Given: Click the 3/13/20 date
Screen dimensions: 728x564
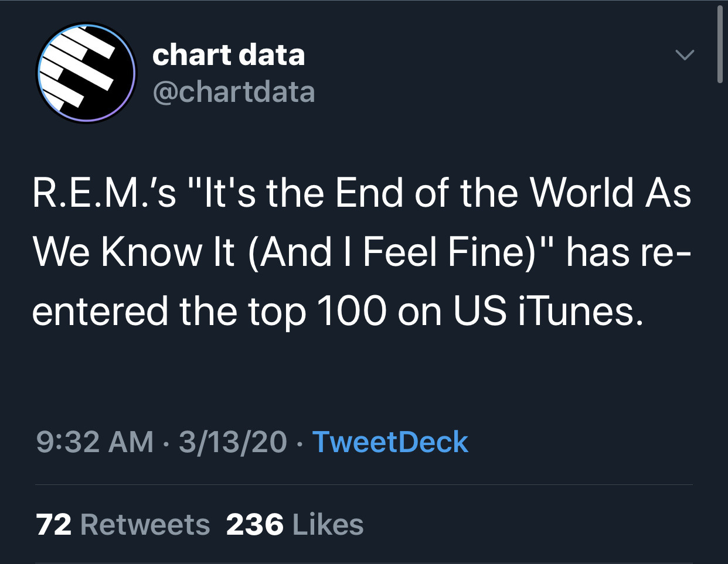Looking at the screenshot, I should pyautogui.click(x=233, y=442).
